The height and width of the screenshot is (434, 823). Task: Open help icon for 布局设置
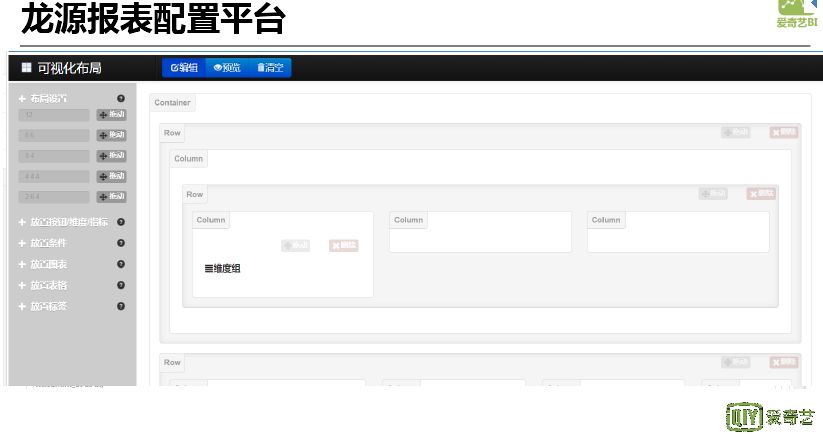pyautogui.click(x=121, y=99)
